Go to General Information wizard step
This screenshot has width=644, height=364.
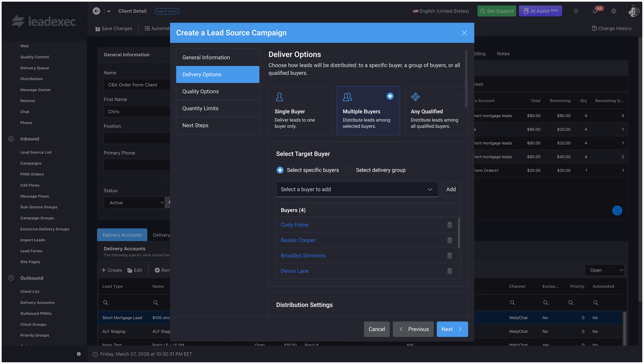pyautogui.click(x=218, y=57)
